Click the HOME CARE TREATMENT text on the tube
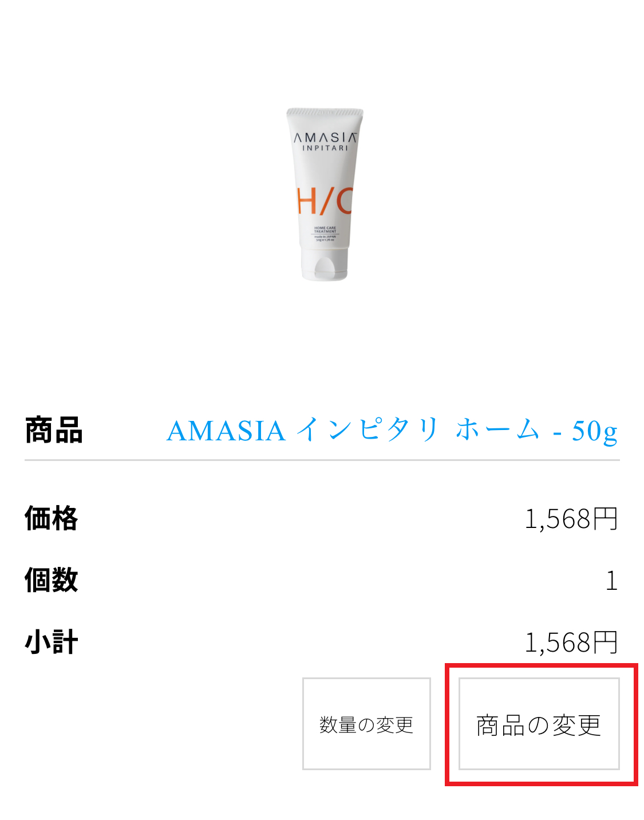Screen dimensions: 644x820 tap(325, 230)
